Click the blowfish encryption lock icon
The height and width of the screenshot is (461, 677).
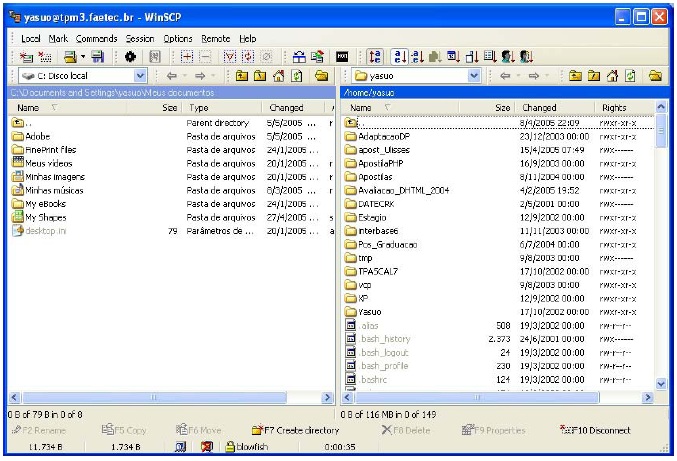click(x=231, y=447)
